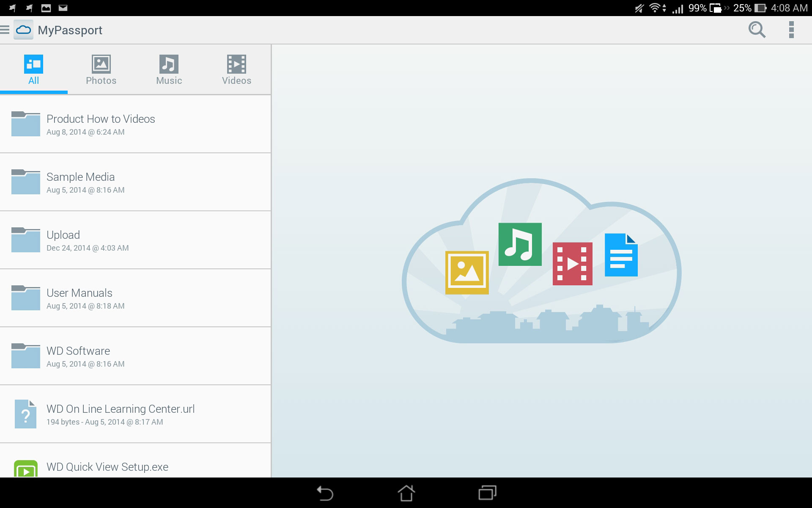Select the green WD Quick View Setup.exe icon
This screenshot has height=508, width=812.
tap(26, 469)
